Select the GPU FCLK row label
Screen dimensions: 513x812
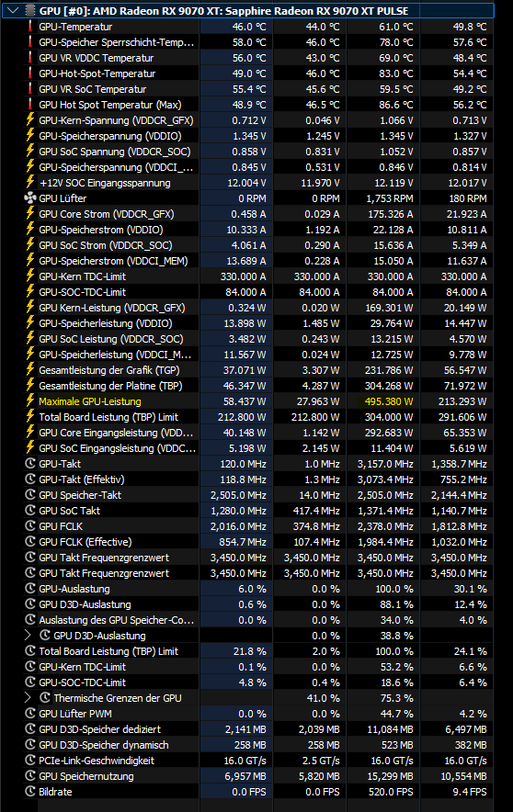pyautogui.click(x=61, y=526)
